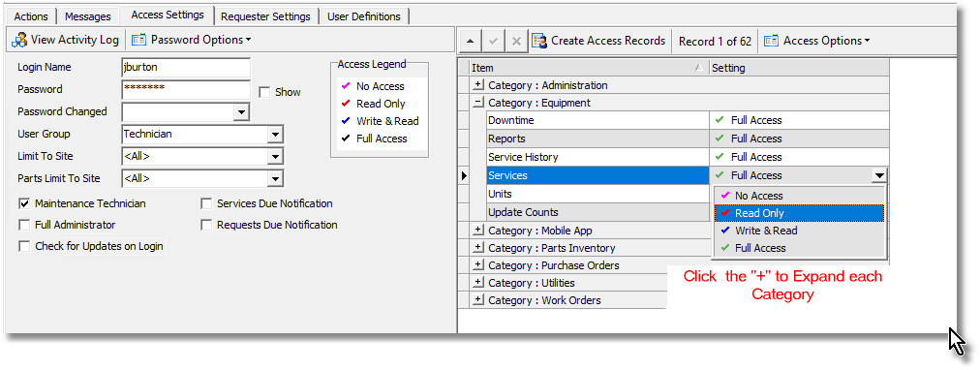
Task: Select the Units item row
Action: coord(597,194)
